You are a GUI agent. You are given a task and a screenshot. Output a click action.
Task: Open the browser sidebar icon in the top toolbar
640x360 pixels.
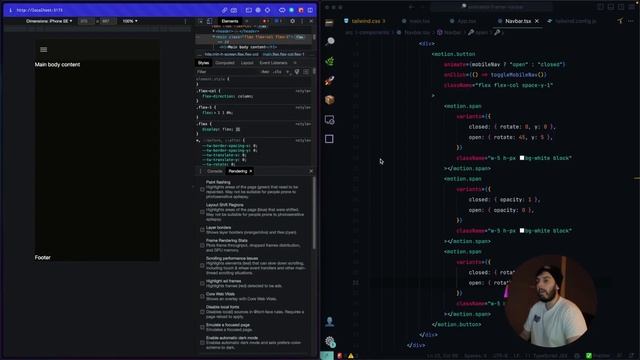pos(310,10)
